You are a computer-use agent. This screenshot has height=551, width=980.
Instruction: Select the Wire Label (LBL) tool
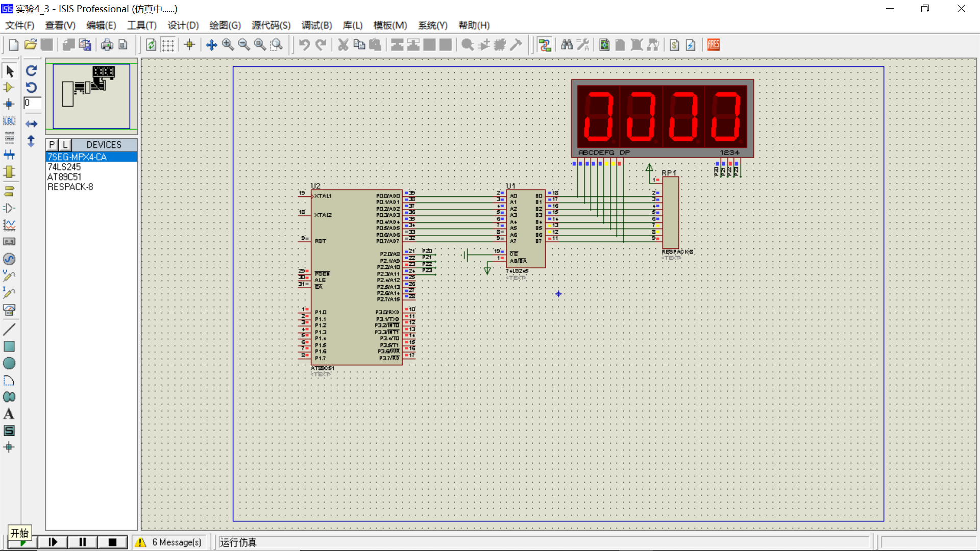[x=9, y=121]
